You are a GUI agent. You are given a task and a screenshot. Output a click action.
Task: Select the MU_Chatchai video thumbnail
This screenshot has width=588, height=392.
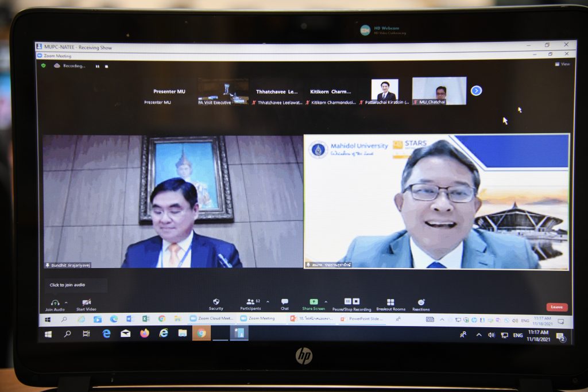pyautogui.click(x=439, y=91)
